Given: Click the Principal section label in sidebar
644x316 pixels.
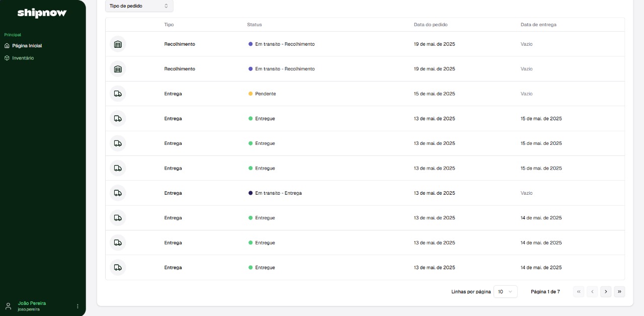Looking at the screenshot, I should [13, 35].
